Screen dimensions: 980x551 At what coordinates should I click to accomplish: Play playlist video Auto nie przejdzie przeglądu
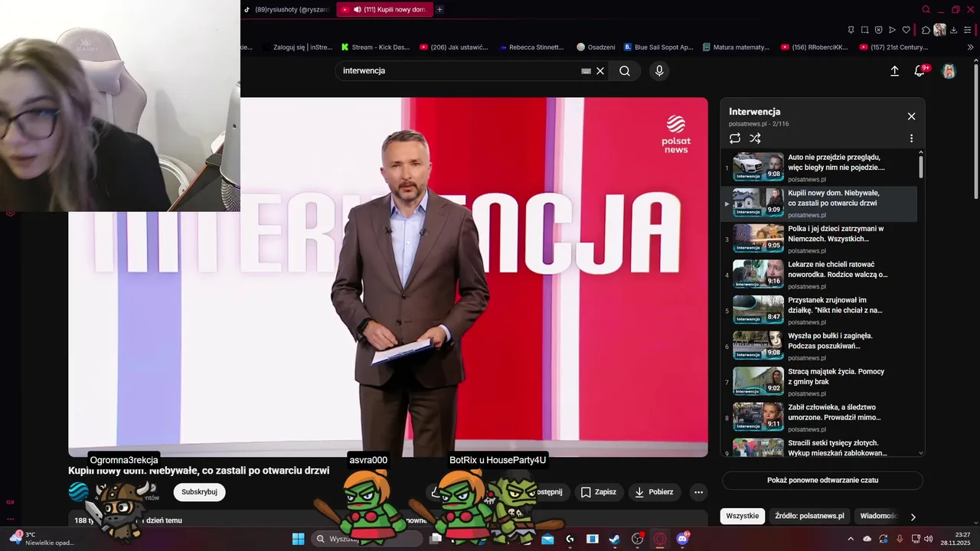tap(819, 168)
